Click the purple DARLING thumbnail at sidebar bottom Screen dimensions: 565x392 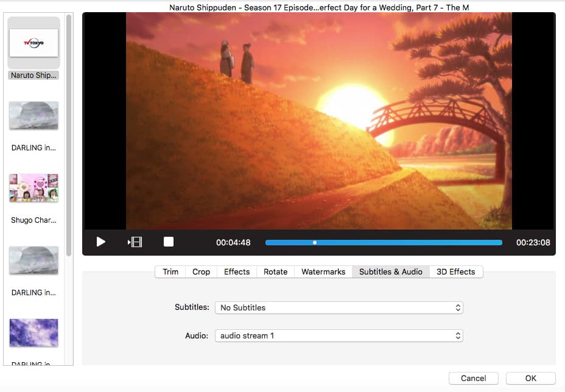pyautogui.click(x=33, y=333)
